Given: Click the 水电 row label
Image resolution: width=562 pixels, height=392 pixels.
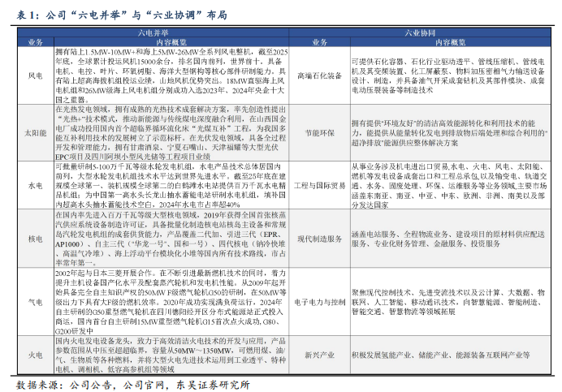Looking at the screenshot, I should (36, 183).
